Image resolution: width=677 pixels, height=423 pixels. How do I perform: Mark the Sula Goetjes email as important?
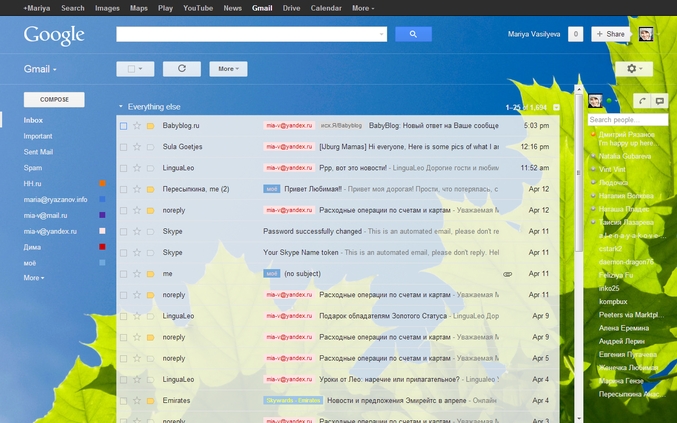[x=150, y=145]
